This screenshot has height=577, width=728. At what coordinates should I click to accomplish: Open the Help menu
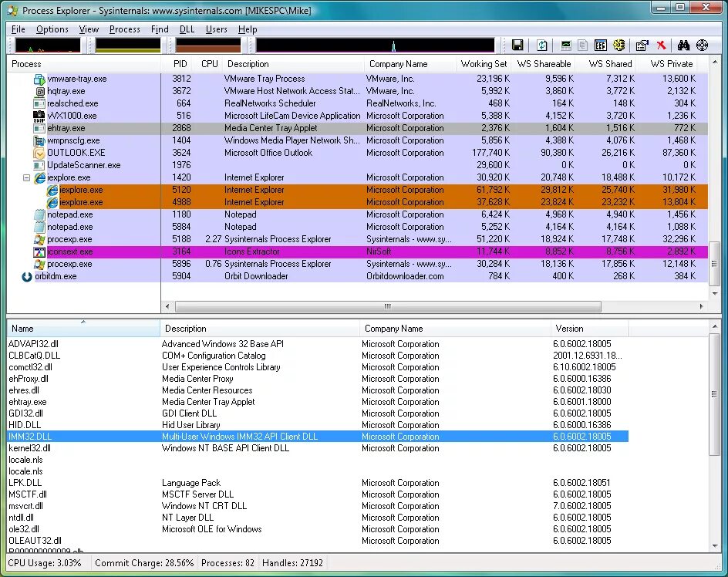(248, 29)
